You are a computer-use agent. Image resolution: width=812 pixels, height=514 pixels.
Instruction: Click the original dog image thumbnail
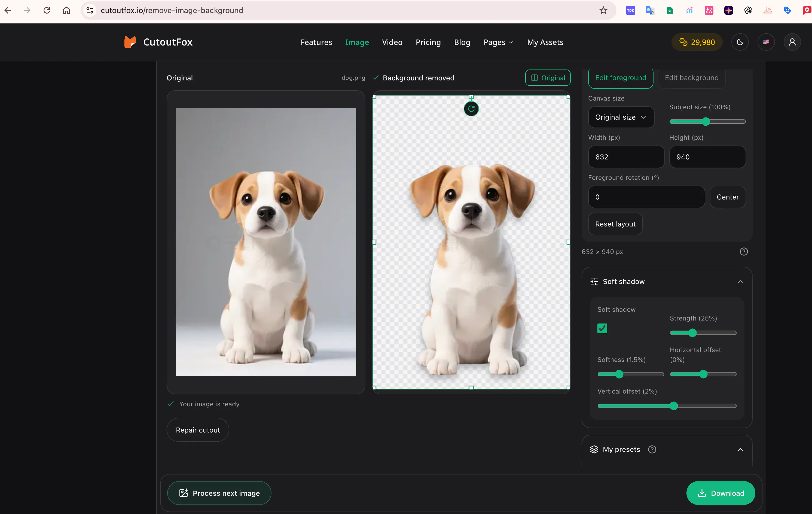[266, 242]
